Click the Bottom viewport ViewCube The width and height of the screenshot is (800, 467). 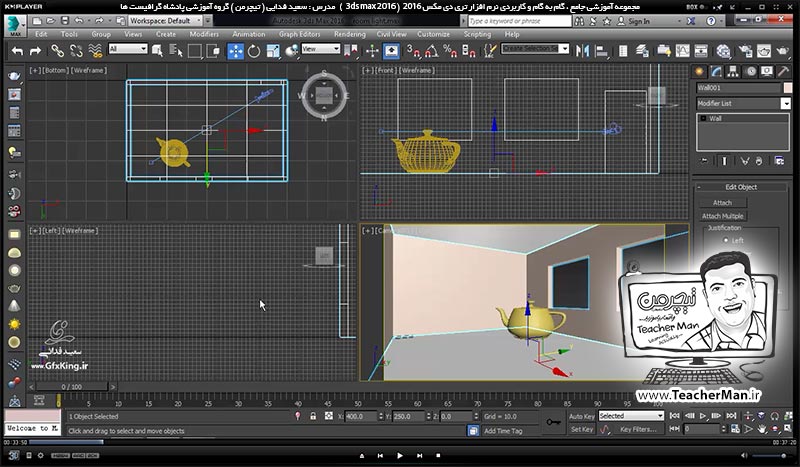coord(324,95)
